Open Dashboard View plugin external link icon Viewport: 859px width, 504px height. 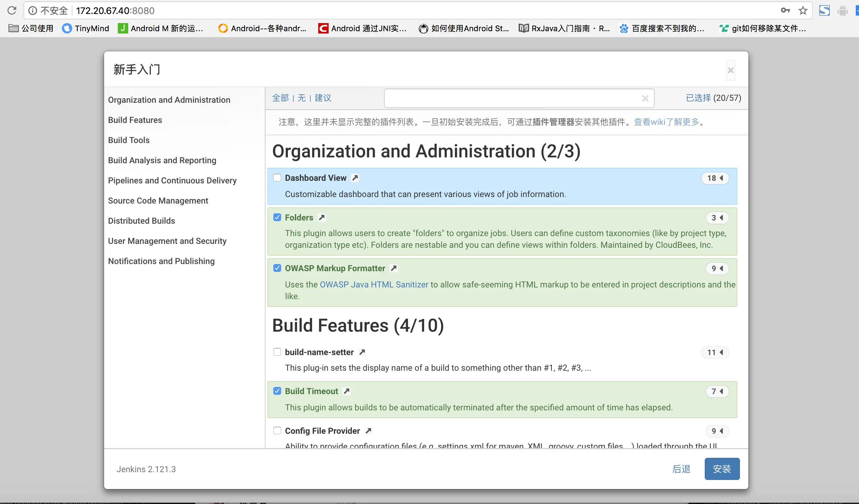click(x=355, y=178)
